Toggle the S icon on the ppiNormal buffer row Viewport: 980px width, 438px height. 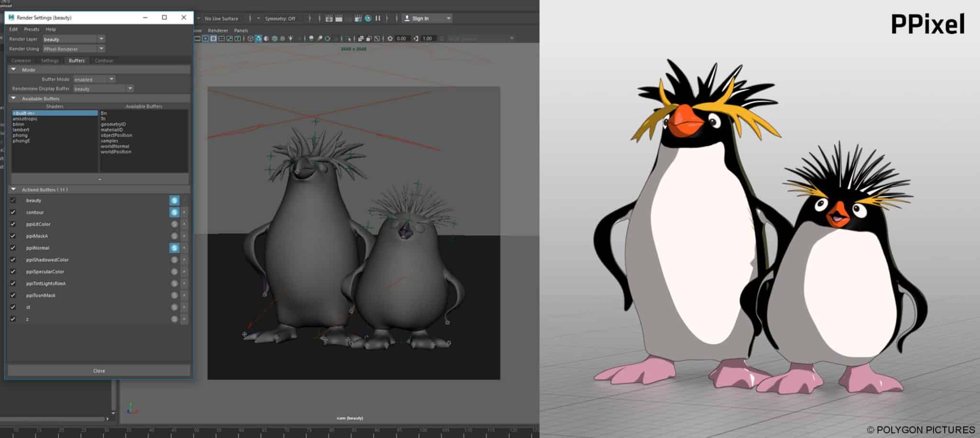[174, 248]
